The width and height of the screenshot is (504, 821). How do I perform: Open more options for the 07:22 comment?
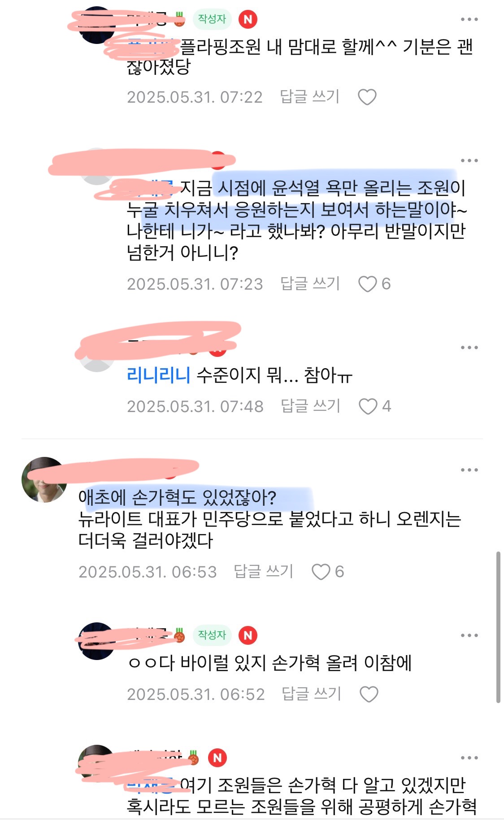(x=469, y=19)
